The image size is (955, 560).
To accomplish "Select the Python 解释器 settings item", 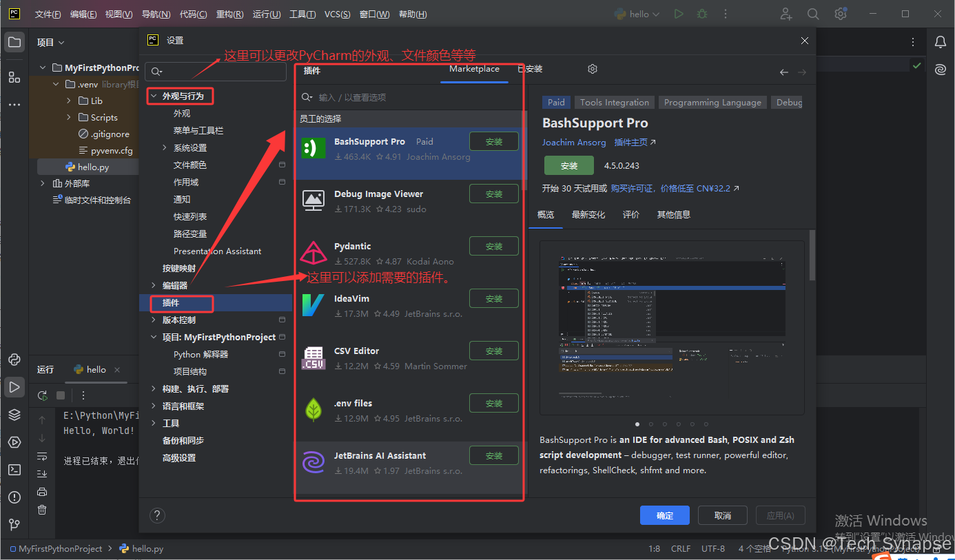I will tap(201, 354).
